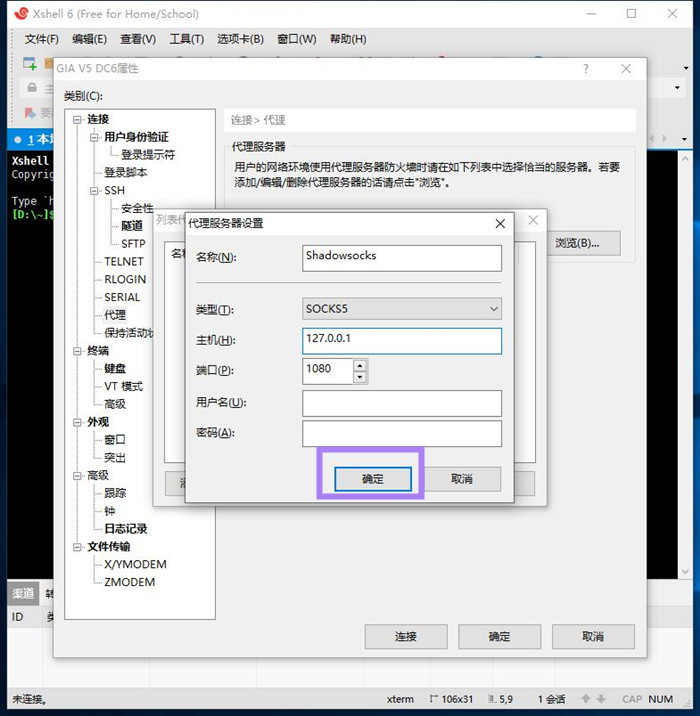Screen dimensions: 700x716
Task: Click the download arrow icon in status bar
Action: [601, 699]
